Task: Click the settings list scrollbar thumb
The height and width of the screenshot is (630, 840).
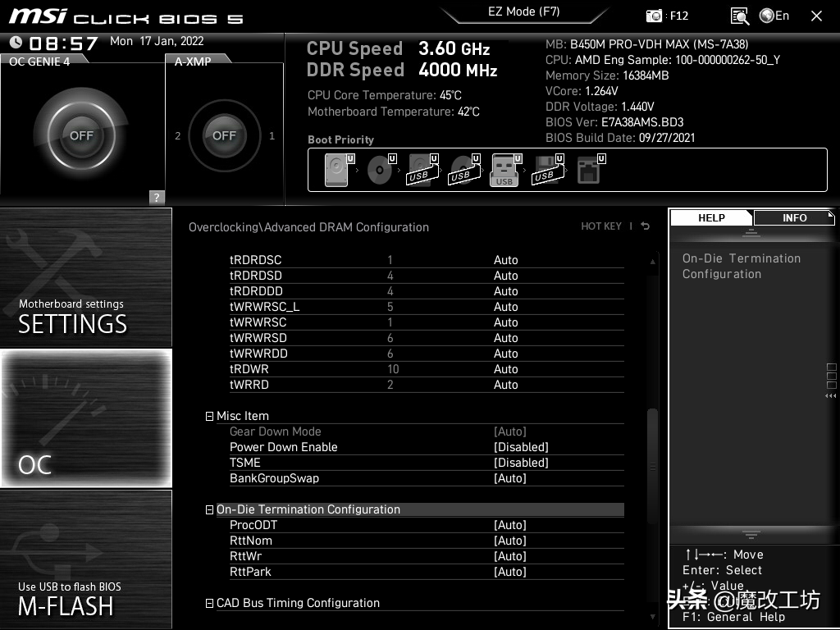Action: (x=652, y=466)
